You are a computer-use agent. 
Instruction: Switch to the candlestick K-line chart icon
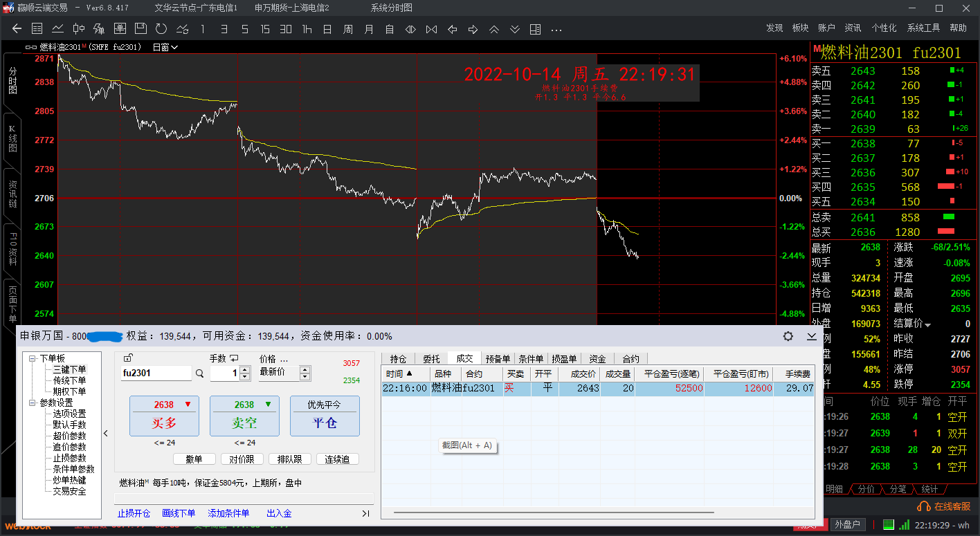(79, 28)
